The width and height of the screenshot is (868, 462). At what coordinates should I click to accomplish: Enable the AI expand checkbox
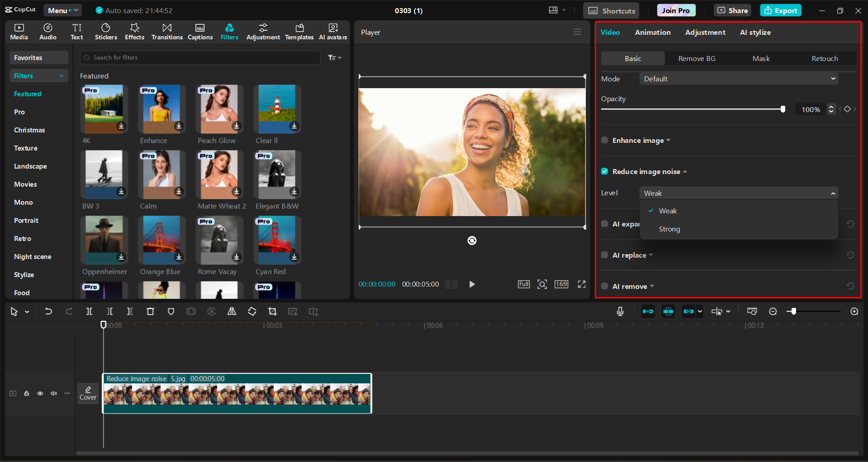click(x=605, y=224)
